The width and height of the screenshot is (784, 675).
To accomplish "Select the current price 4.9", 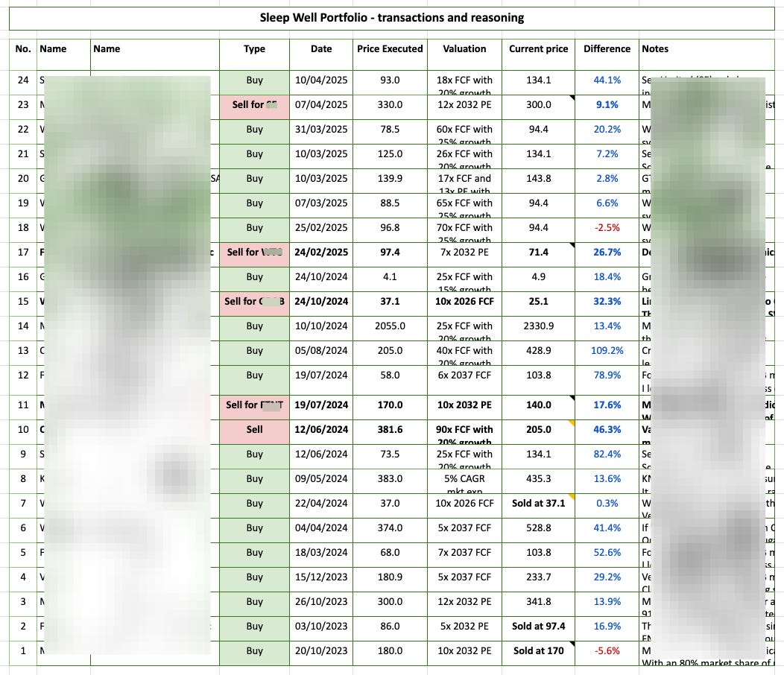I will [539, 279].
